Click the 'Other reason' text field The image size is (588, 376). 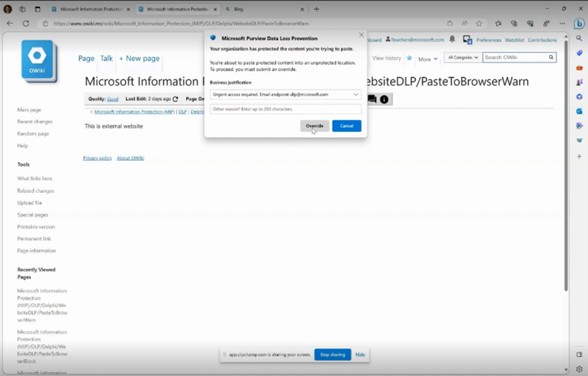tap(285, 109)
